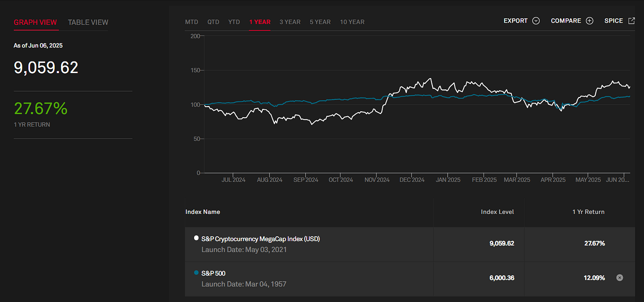Viewport: 644px width, 302px height.
Task: Open S&P Cryptocurrency MegaCap Index (USD) link
Action: 260,239
